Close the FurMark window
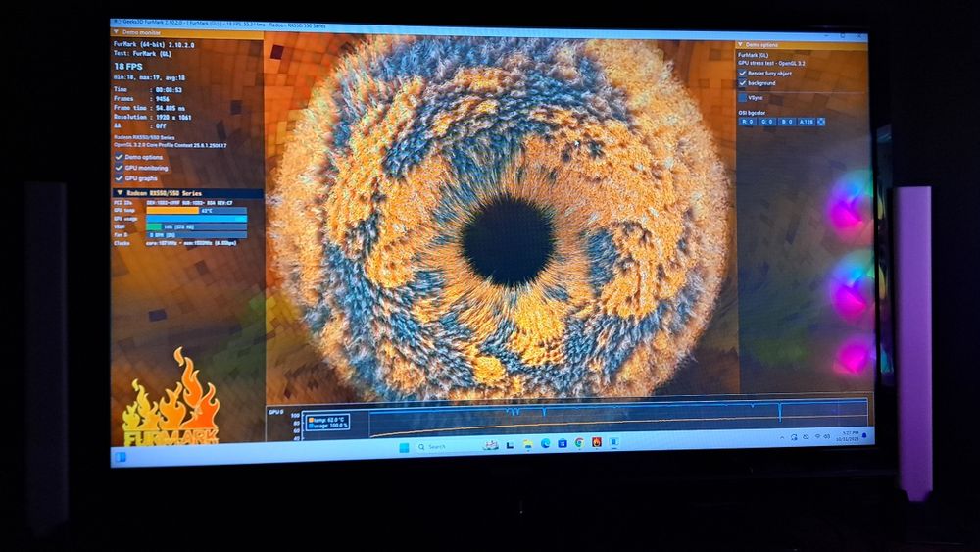 pos(858,37)
